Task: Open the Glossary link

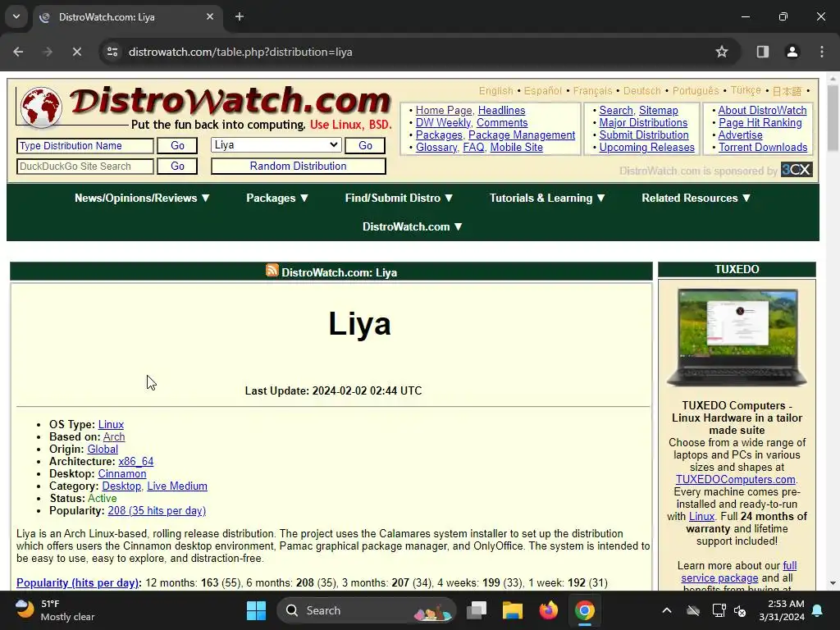Action: coord(436,148)
